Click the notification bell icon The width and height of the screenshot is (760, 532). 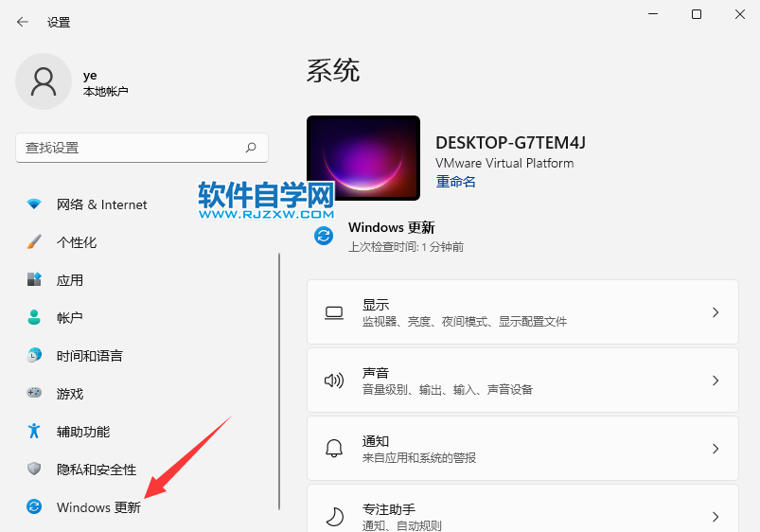334,449
